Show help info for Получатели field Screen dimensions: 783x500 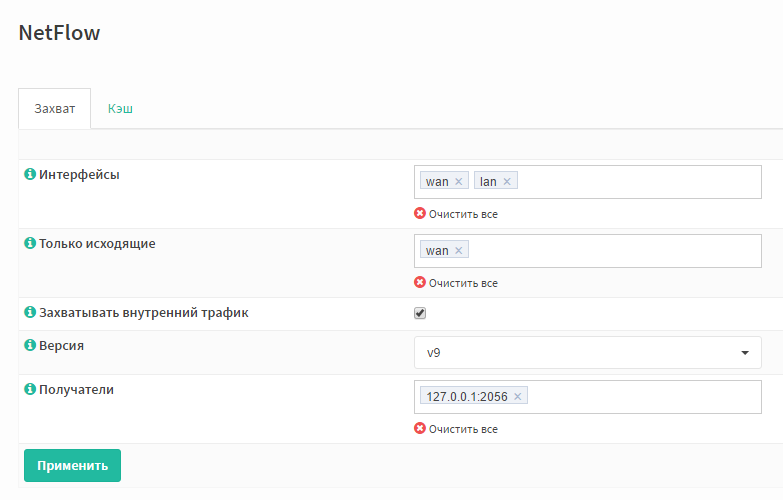point(30,389)
